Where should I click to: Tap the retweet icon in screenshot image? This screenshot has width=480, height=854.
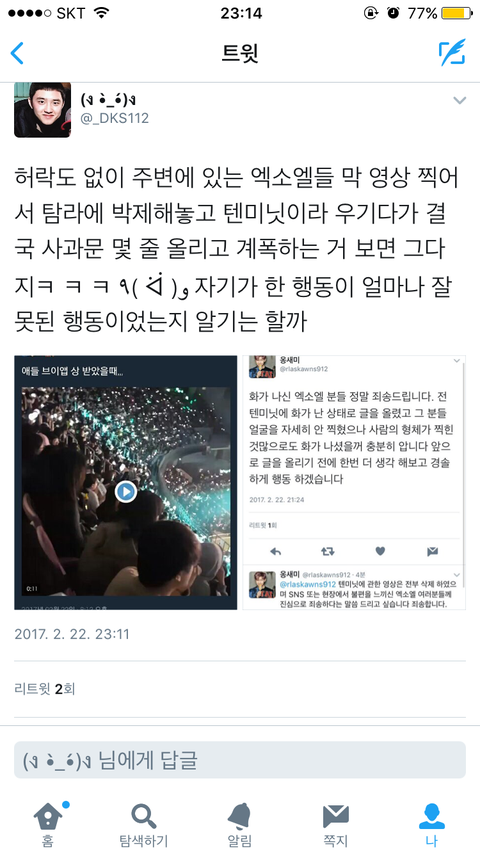pyautogui.click(x=327, y=551)
